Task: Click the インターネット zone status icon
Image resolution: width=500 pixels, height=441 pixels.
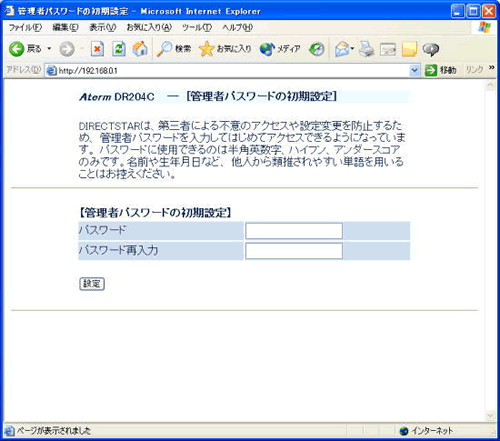Action: coord(404,431)
